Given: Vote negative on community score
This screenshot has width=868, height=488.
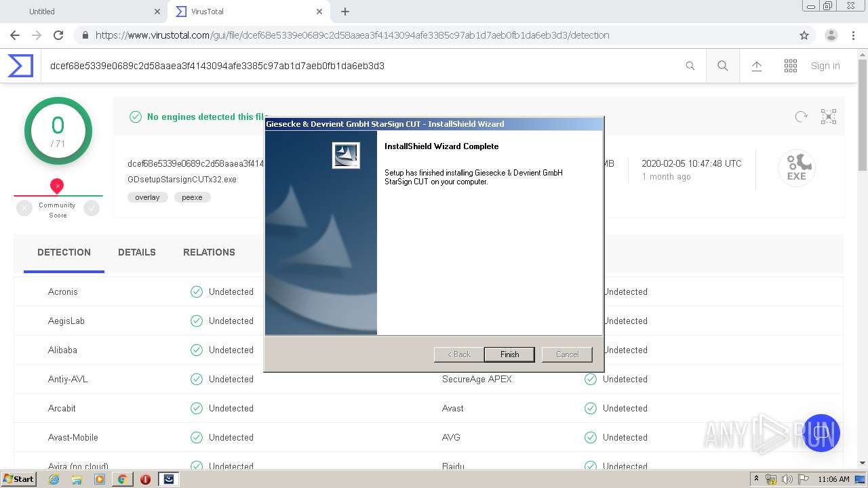Looking at the screenshot, I should (24, 209).
